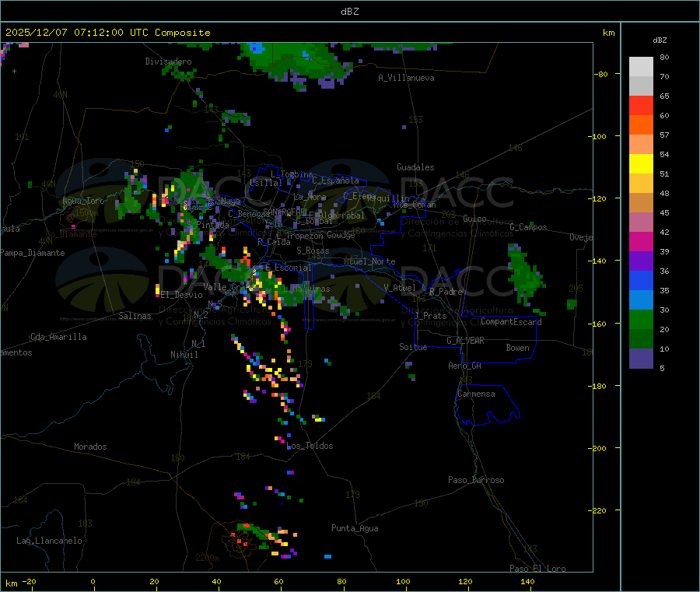
Task: Click the 0 km horizontal axis tick
Action: [x=93, y=581]
